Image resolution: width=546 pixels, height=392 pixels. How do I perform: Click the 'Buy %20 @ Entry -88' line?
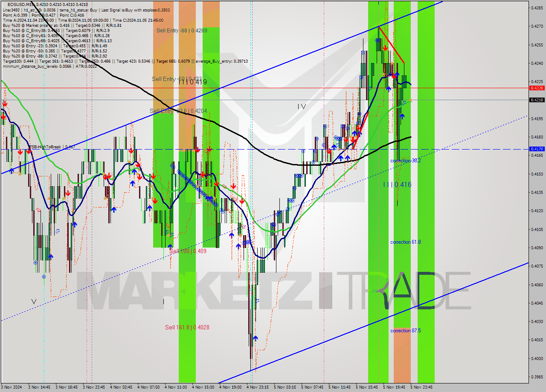pos(55,56)
